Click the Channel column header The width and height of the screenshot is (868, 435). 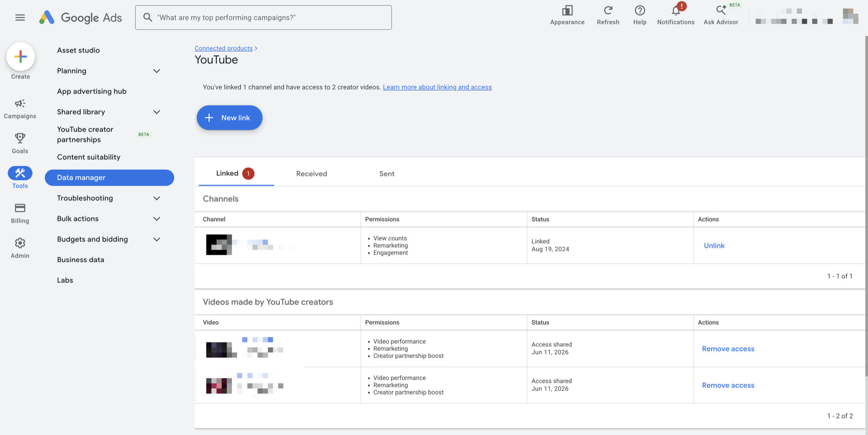click(x=214, y=219)
